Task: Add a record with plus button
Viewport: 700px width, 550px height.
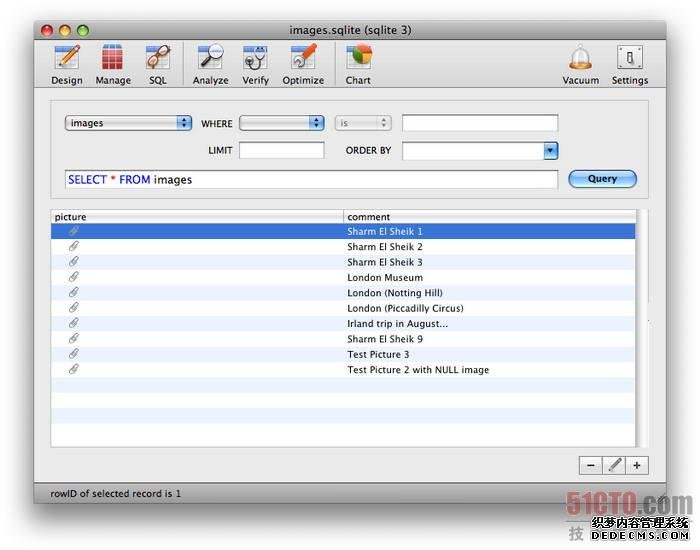Action: (x=637, y=465)
